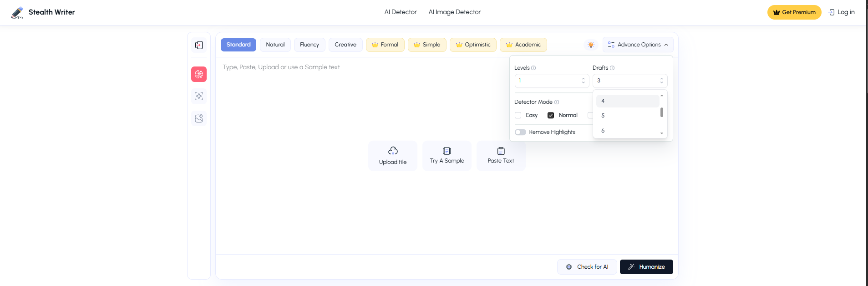Image resolution: width=868 pixels, height=286 pixels.
Task: Select the Standard mode tab
Action: coord(239,45)
